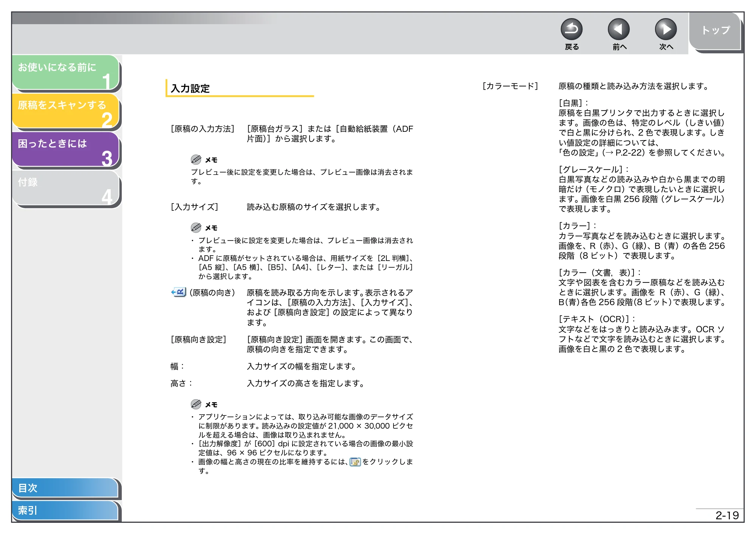Go to the トップ tab

(x=715, y=31)
